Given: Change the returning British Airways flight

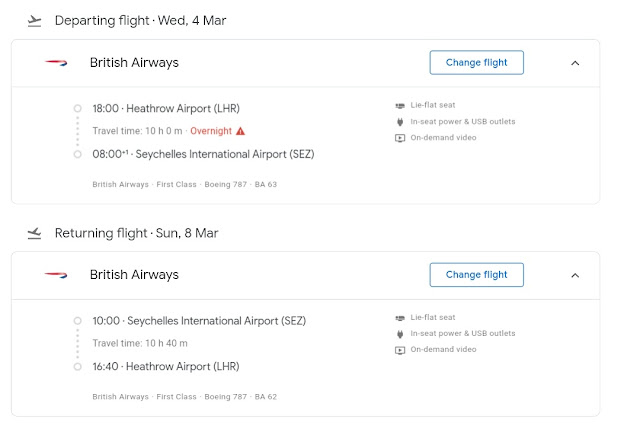Looking at the screenshot, I should 476,275.
